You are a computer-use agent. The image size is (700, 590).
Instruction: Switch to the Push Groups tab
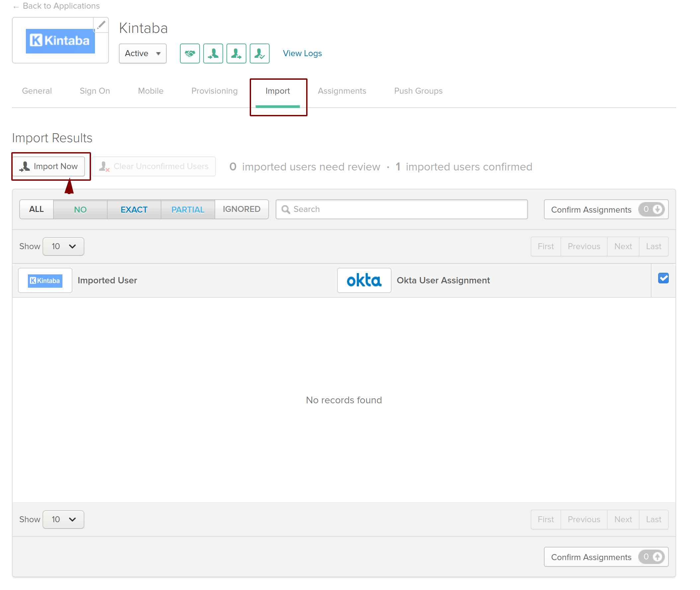[x=418, y=91]
